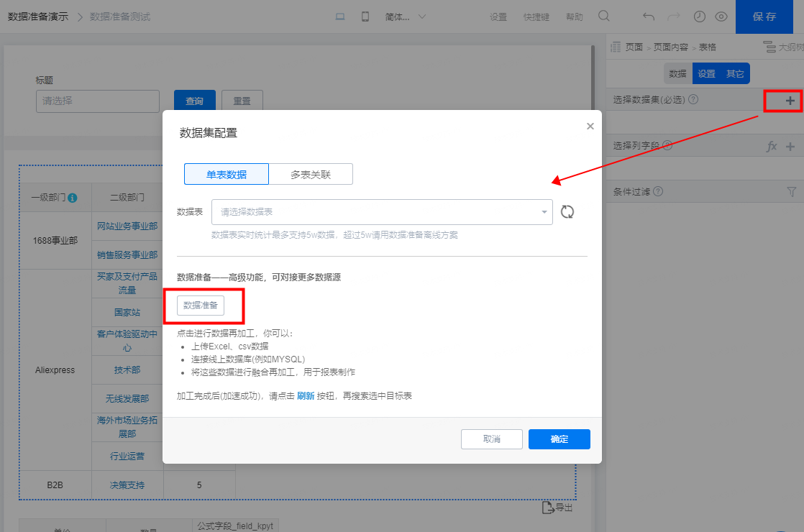Click the 数据准备 button
This screenshot has width=804, height=532.
[x=201, y=306]
